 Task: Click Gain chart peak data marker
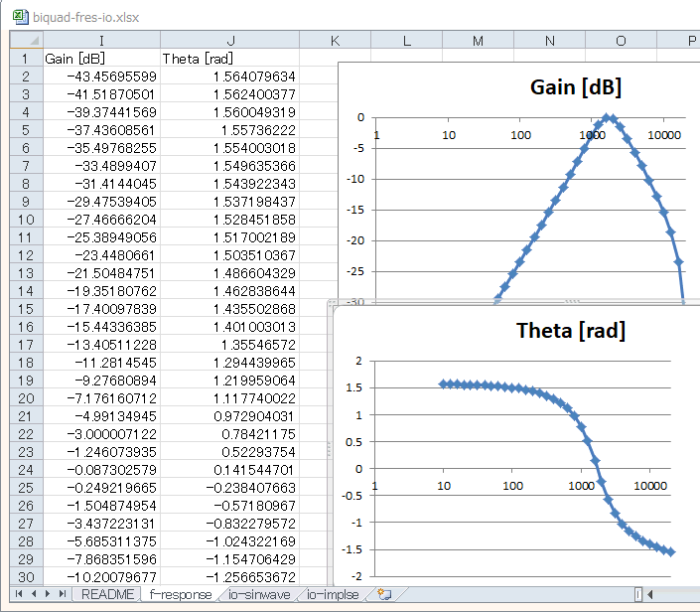pyautogui.click(x=607, y=118)
